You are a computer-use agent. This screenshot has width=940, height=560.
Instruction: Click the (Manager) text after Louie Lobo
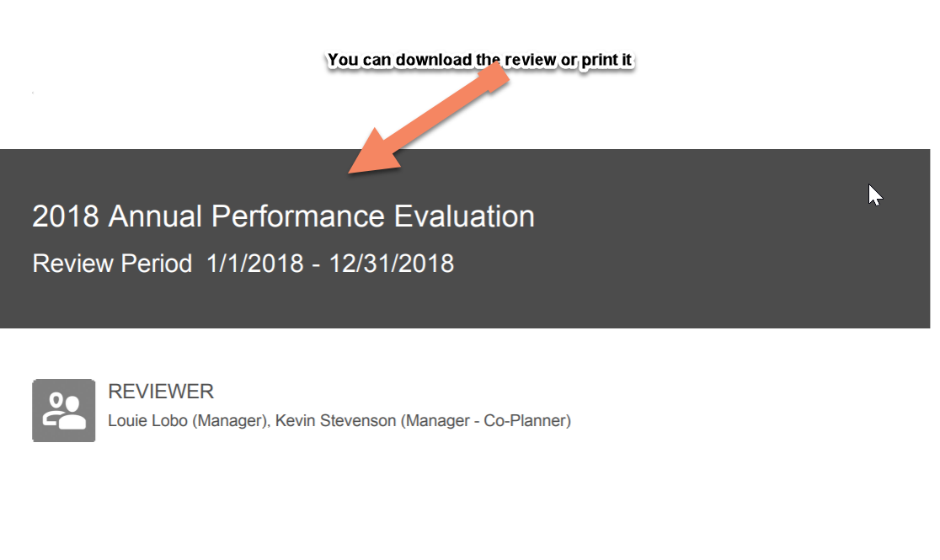(x=230, y=421)
